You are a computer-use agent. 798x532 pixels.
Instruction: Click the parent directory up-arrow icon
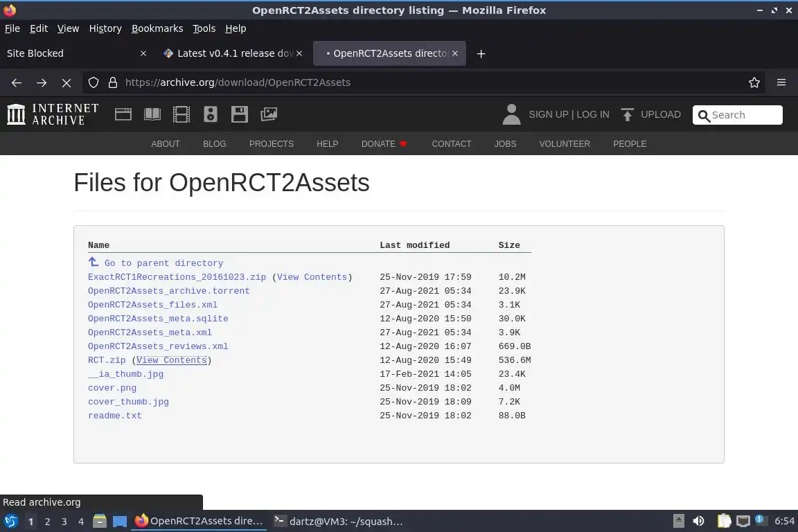click(x=94, y=262)
